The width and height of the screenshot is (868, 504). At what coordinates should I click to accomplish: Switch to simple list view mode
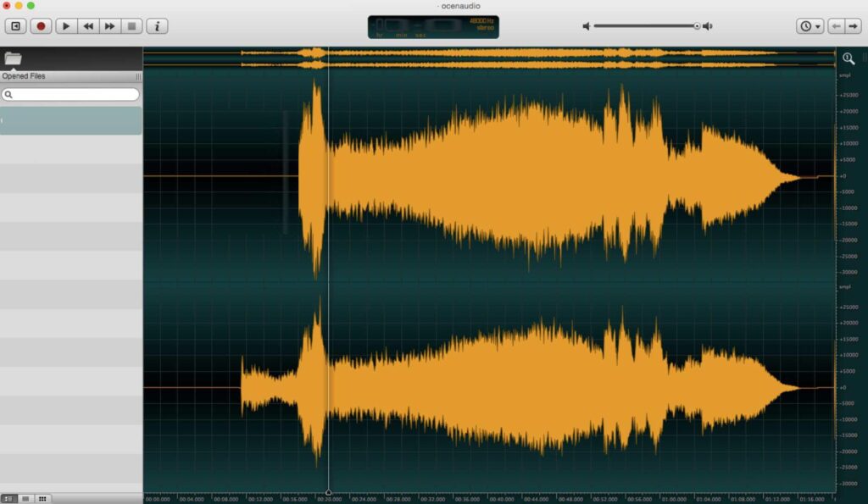(25, 498)
